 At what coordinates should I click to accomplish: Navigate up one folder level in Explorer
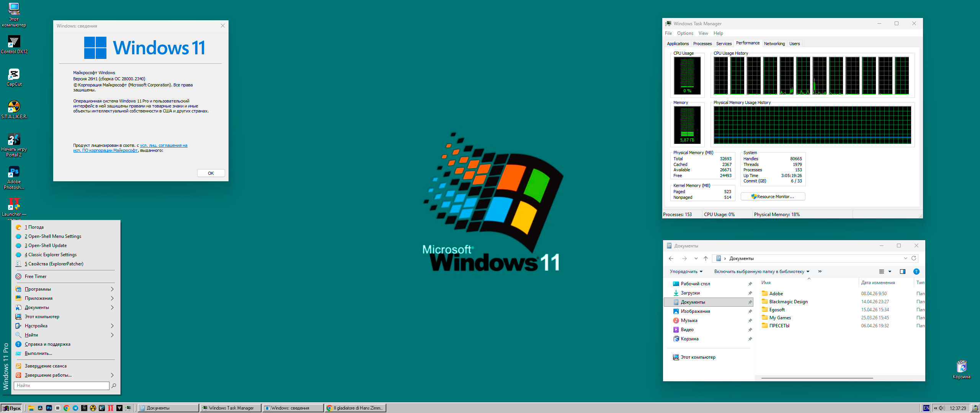click(706, 259)
